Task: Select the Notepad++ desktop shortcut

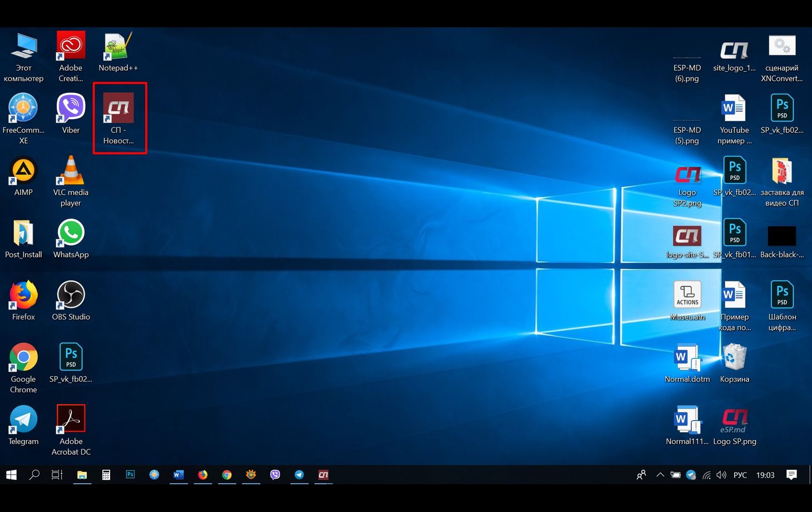Action: click(118, 52)
